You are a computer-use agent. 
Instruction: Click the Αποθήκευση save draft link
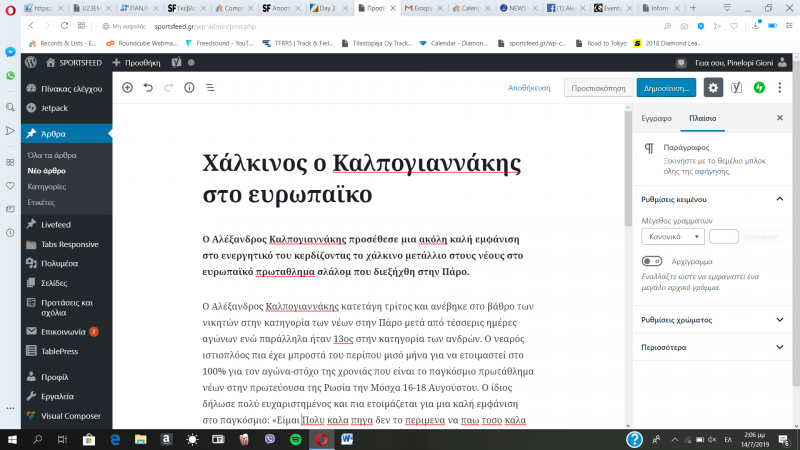530,88
